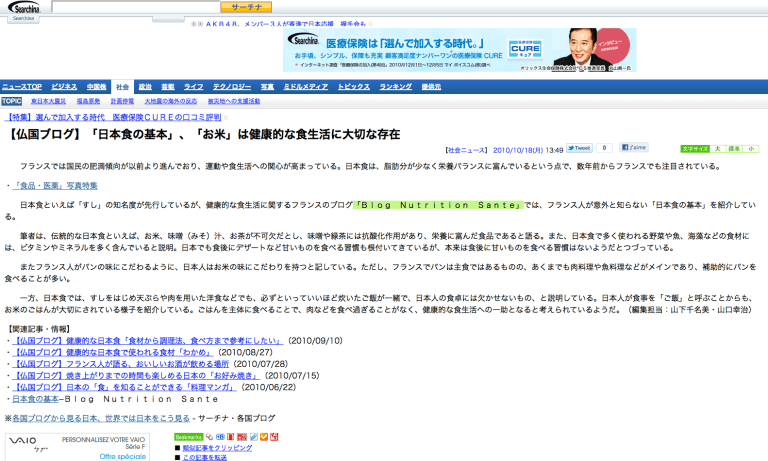This screenshot has height=461, width=768.
Task: Open the 日本食の基本 source link
Action: pyautogui.click(x=35, y=399)
